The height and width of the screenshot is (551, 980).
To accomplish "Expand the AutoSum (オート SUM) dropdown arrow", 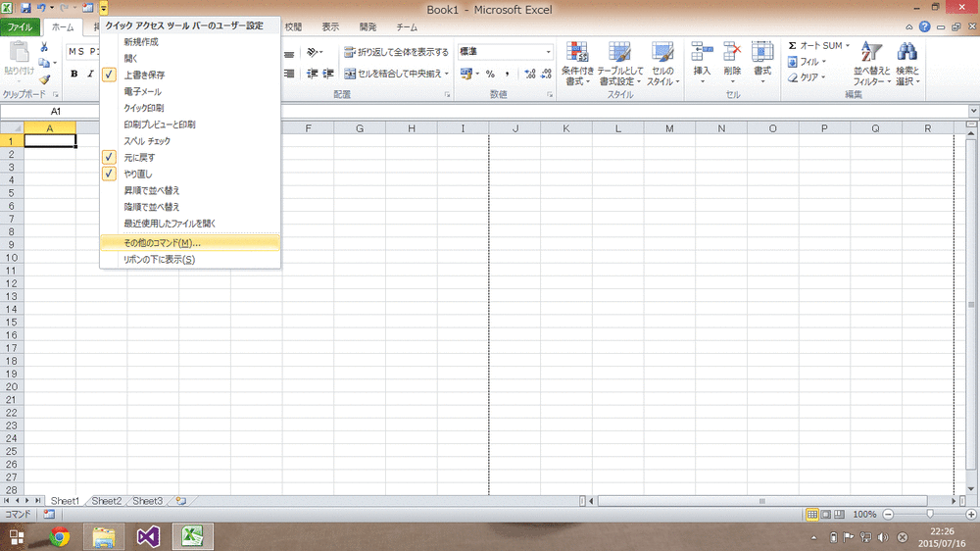I will (x=848, y=46).
